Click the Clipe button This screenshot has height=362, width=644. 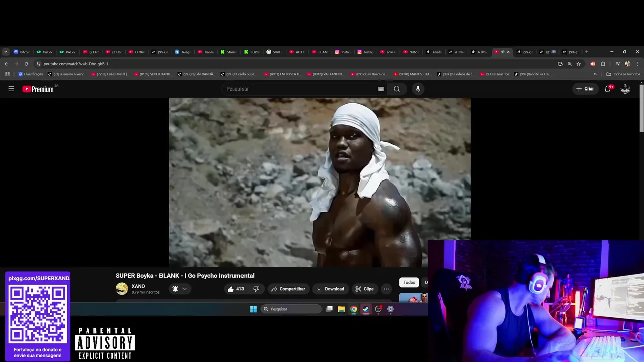tap(364, 289)
